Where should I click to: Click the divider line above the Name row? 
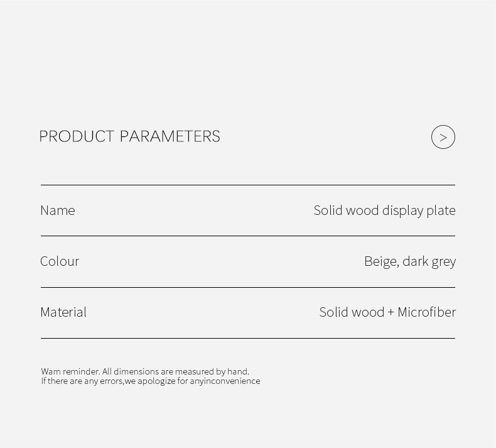coord(247,185)
